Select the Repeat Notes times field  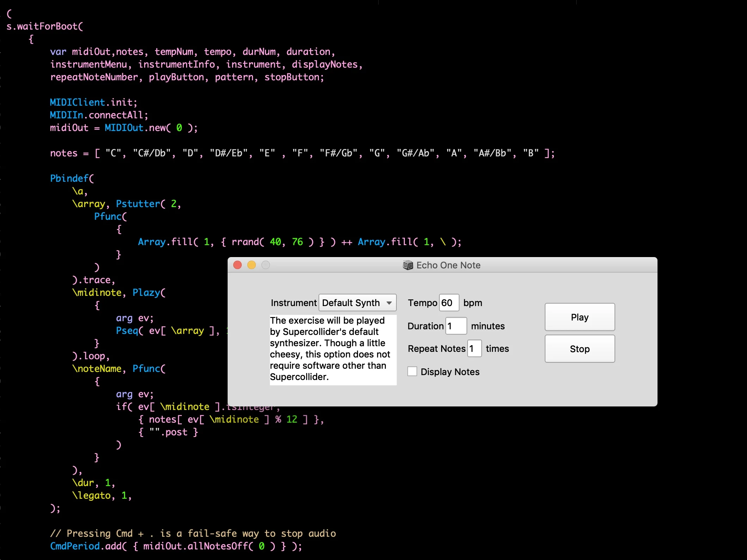[474, 349]
